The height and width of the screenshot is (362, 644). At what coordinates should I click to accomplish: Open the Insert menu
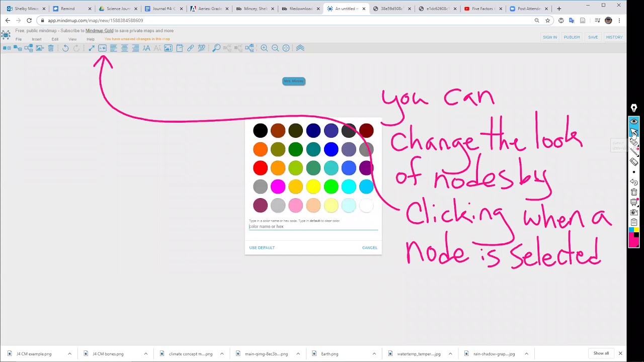point(37,39)
